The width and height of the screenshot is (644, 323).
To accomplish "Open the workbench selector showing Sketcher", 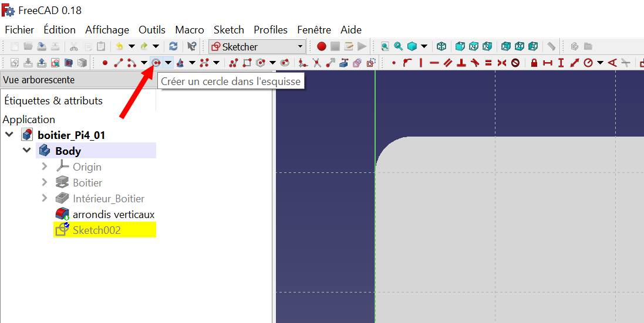I will coord(257,47).
